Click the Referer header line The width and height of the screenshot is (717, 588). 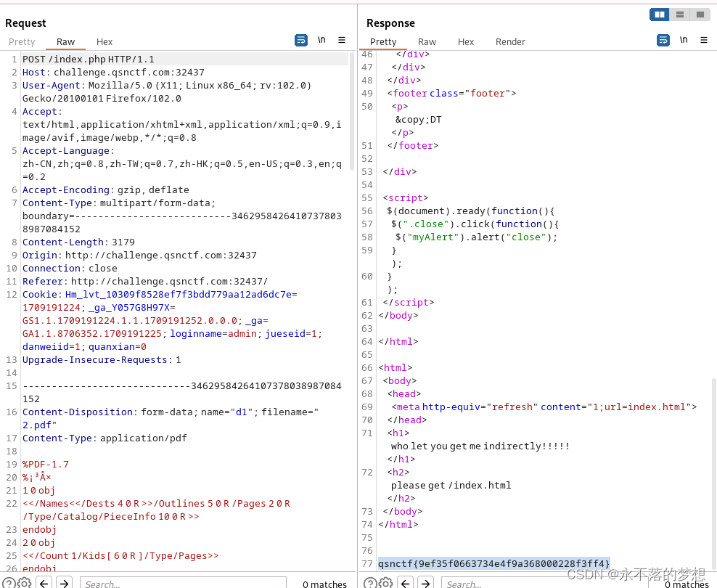click(x=145, y=282)
